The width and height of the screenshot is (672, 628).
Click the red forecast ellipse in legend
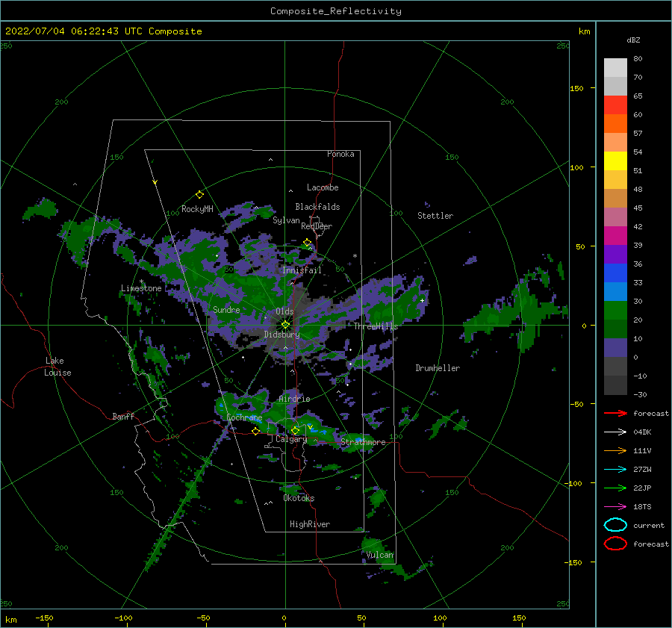coord(615,544)
